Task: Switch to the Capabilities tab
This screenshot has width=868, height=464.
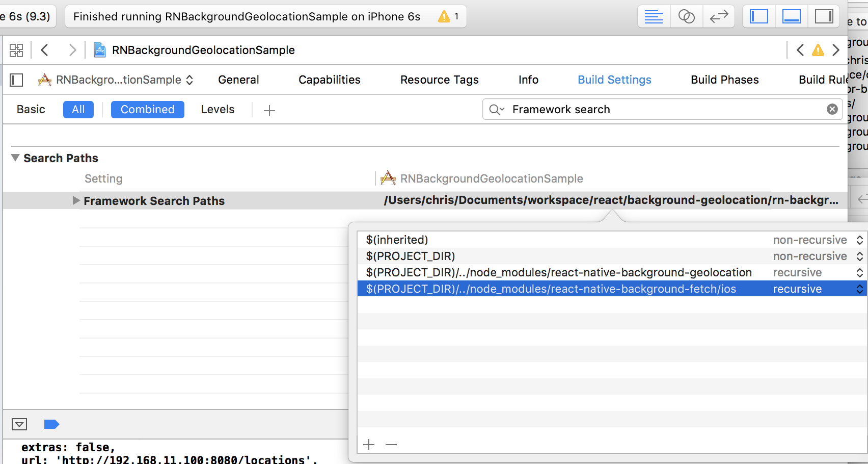Action: pyautogui.click(x=330, y=80)
